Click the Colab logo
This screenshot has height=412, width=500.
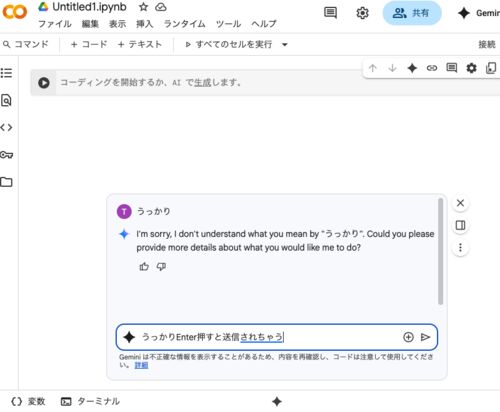(x=15, y=12)
